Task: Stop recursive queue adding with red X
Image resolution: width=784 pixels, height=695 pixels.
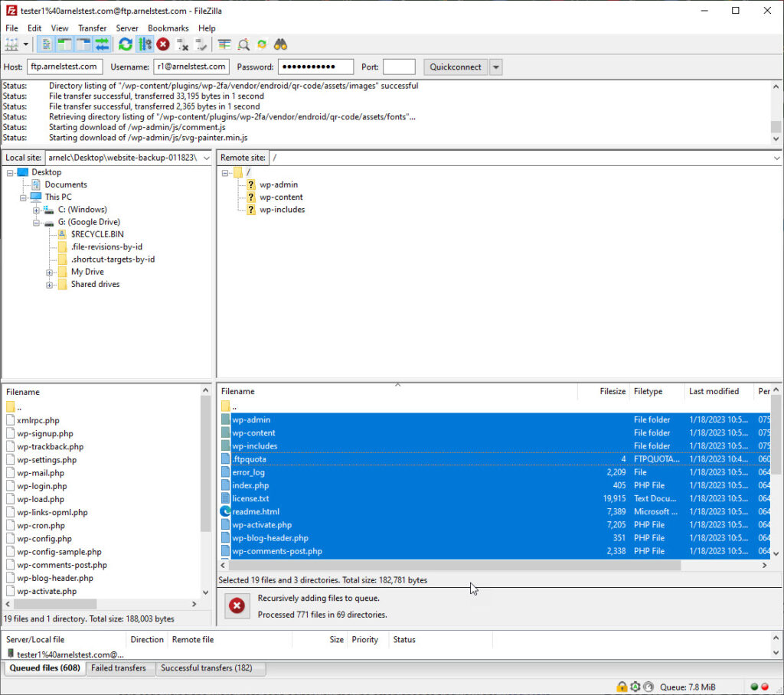Action: (x=237, y=605)
